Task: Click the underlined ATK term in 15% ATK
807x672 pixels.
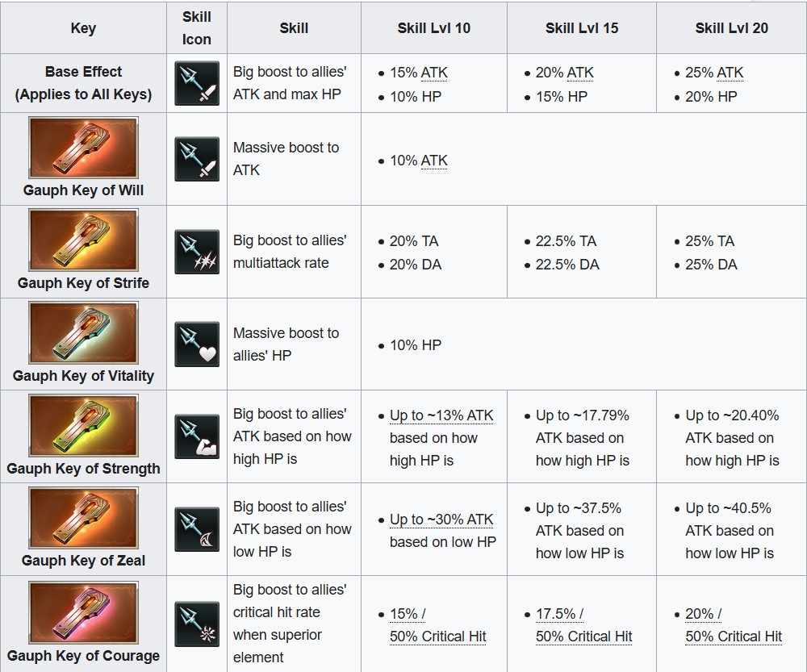Action: [434, 73]
